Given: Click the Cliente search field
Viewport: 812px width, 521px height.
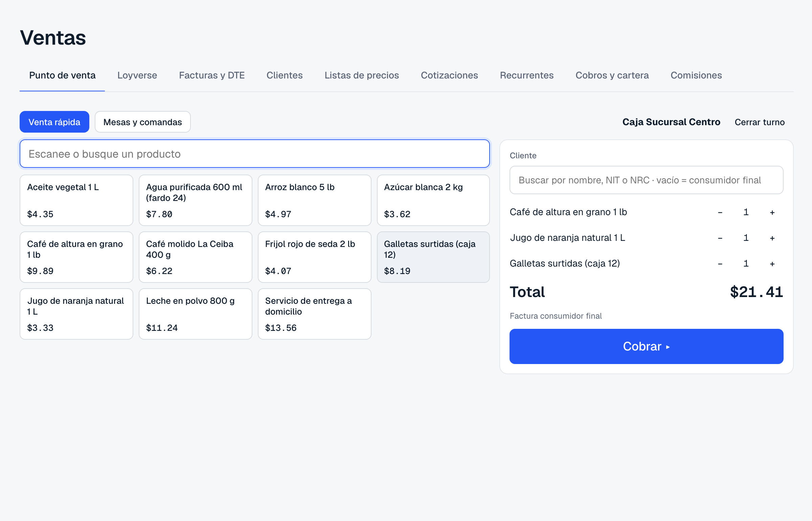Looking at the screenshot, I should (x=647, y=180).
